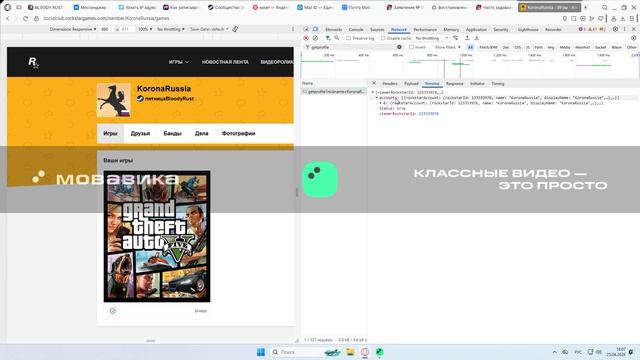
Task: Select the getprofile request row
Action: click(334, 92)
